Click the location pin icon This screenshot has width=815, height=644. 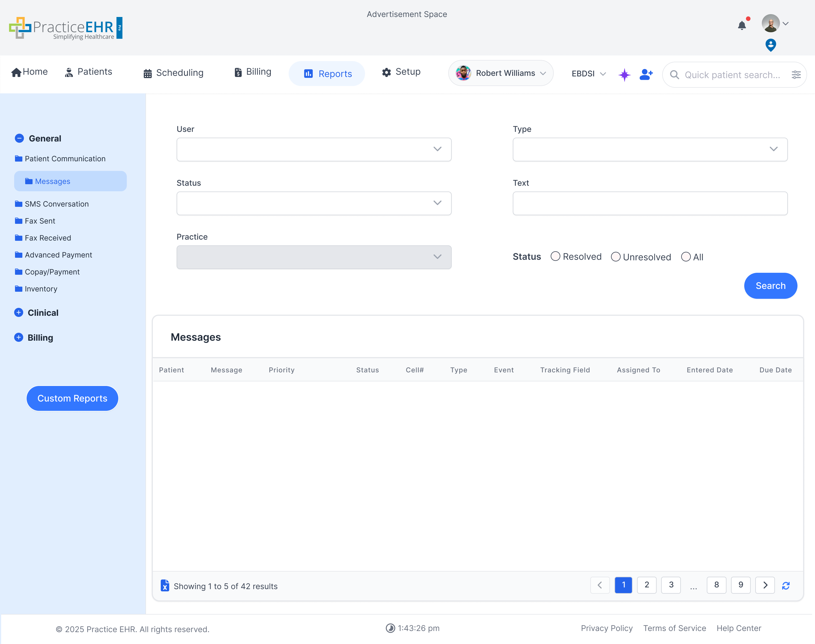pos(771,45)
